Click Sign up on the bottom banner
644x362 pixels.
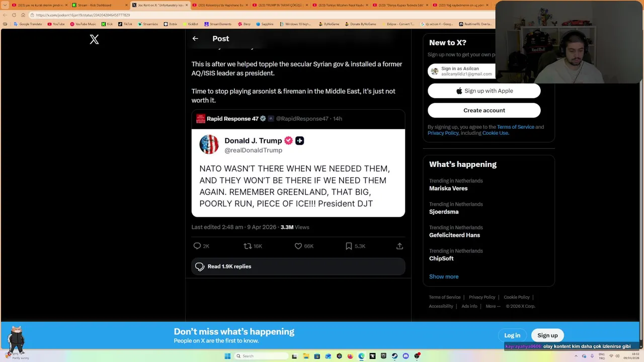coord(547,335)
